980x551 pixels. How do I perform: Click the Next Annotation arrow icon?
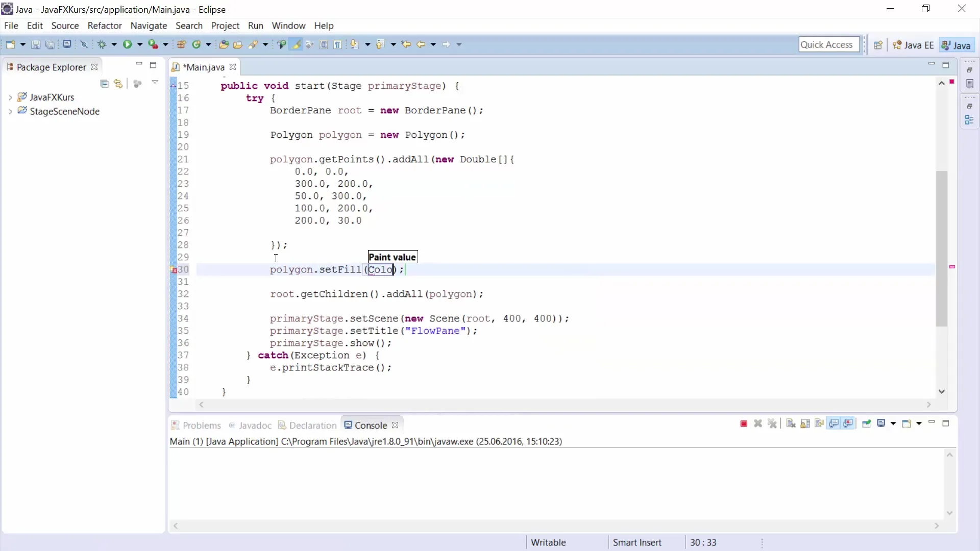click(355, 44)
